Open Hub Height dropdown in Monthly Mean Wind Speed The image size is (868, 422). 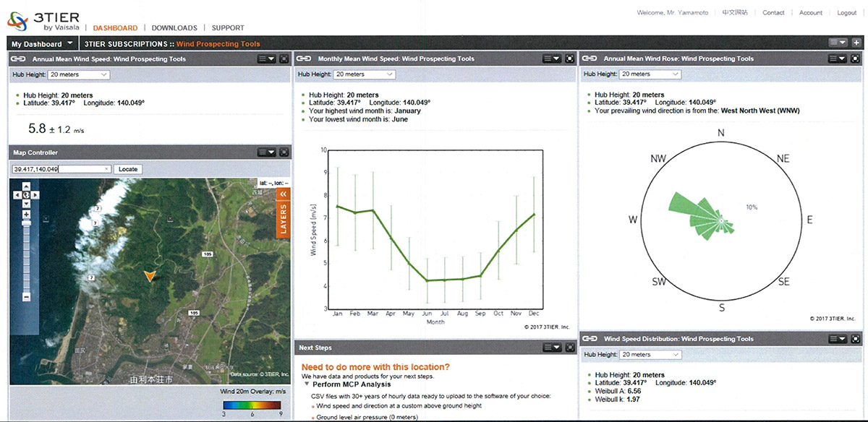click(x=365, y=74)
